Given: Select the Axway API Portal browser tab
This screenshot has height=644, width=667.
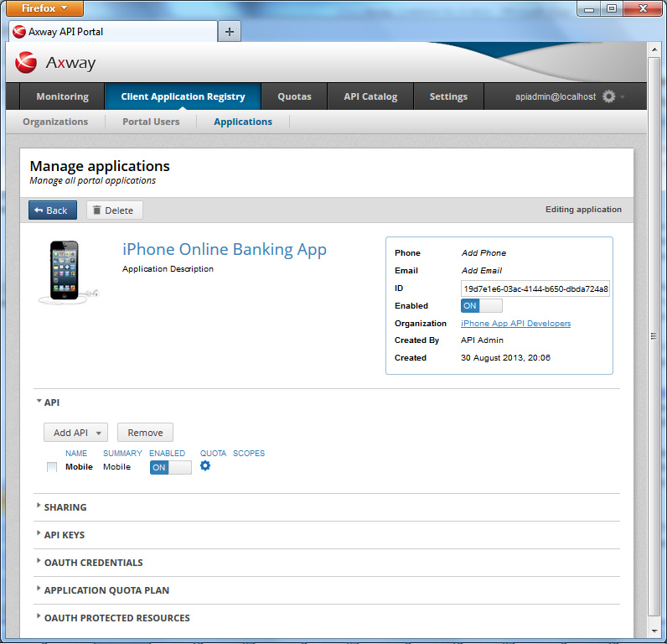Looking at the screenshot, I should [x=113, y=32].
